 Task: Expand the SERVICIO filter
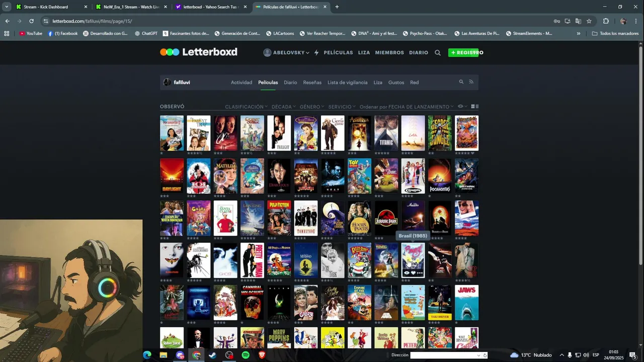(342, 107)
